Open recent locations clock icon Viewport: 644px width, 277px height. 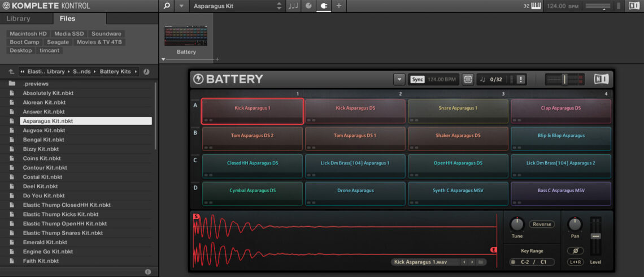coord(146,71)
